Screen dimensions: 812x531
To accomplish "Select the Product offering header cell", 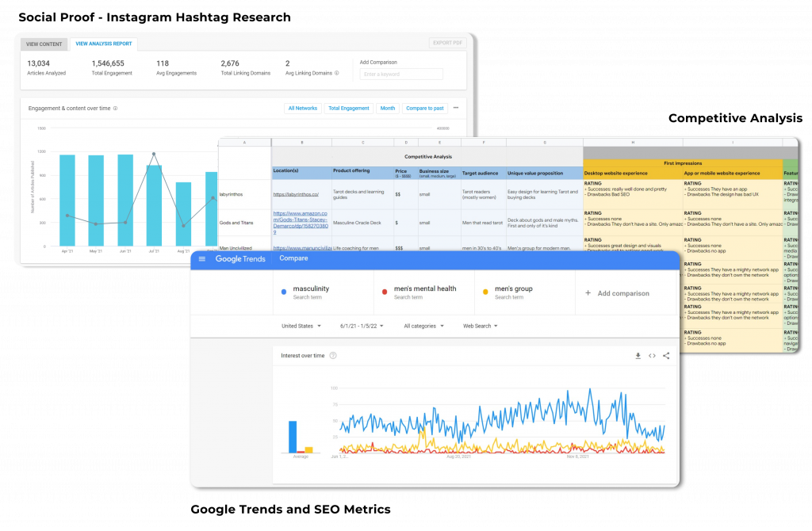I will [362, 173].
